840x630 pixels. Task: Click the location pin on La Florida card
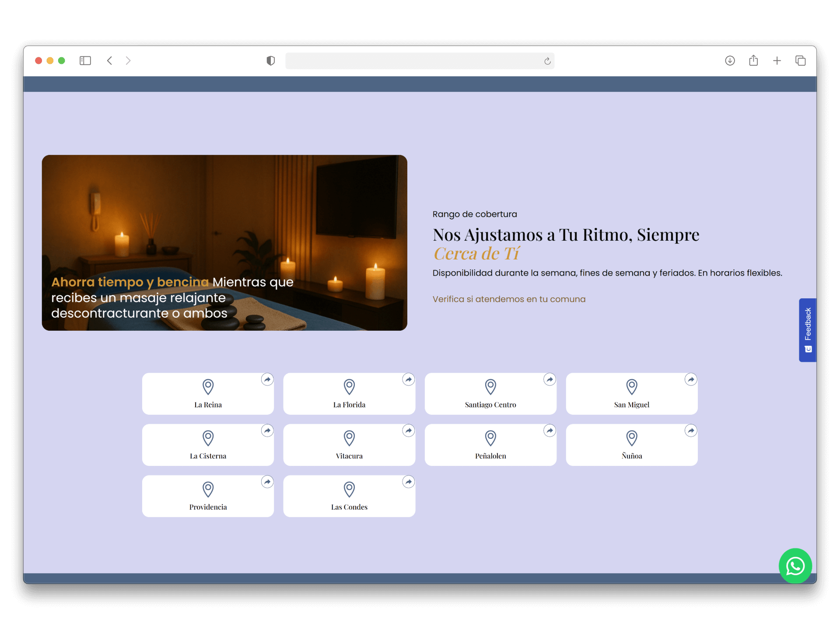(x=349, y=387)
